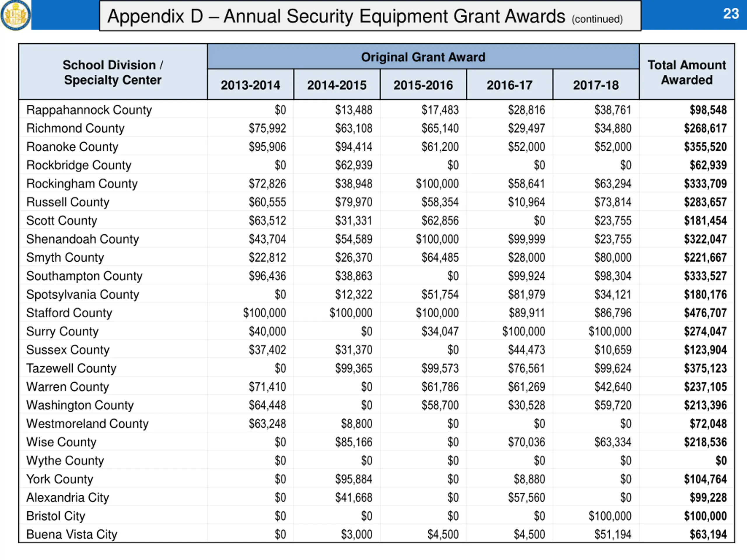Click the 2015-2016 column header
The image size is (747, 560).
coord(423,85)
